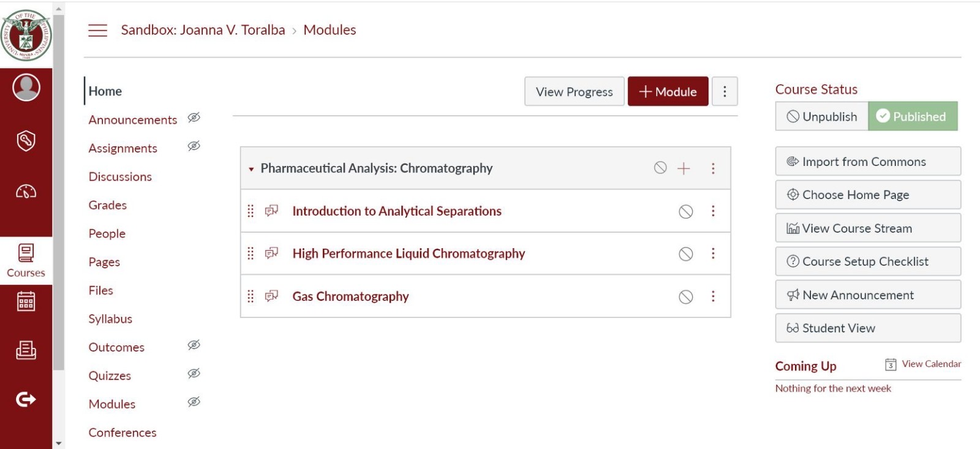Publish the Introduction to Analytical Separations item

click(686, 211)
